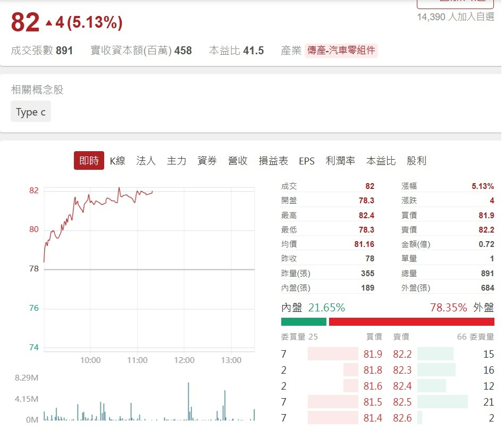
Task: Click the red outlined button at top right
Action: click(x=455, y=4)
